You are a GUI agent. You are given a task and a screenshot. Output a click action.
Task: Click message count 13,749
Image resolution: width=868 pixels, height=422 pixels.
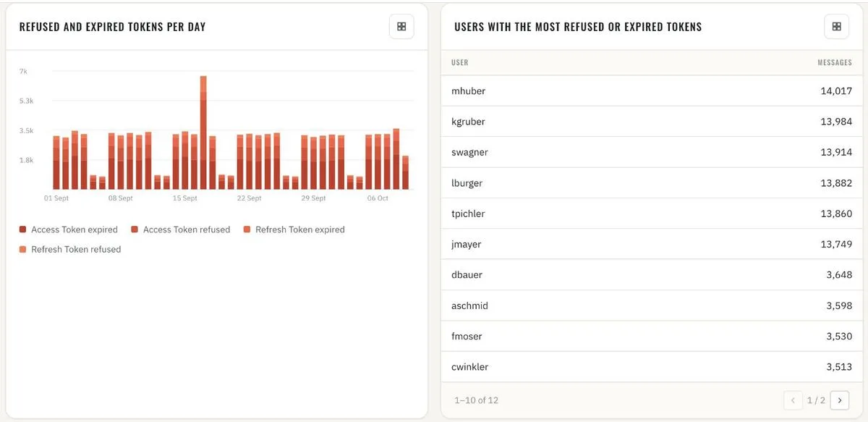pyautogui.click(x=836, y=245)
